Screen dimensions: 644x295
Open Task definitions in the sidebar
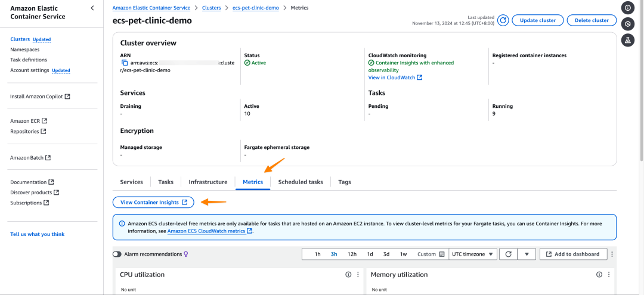(x=29, y=60)
